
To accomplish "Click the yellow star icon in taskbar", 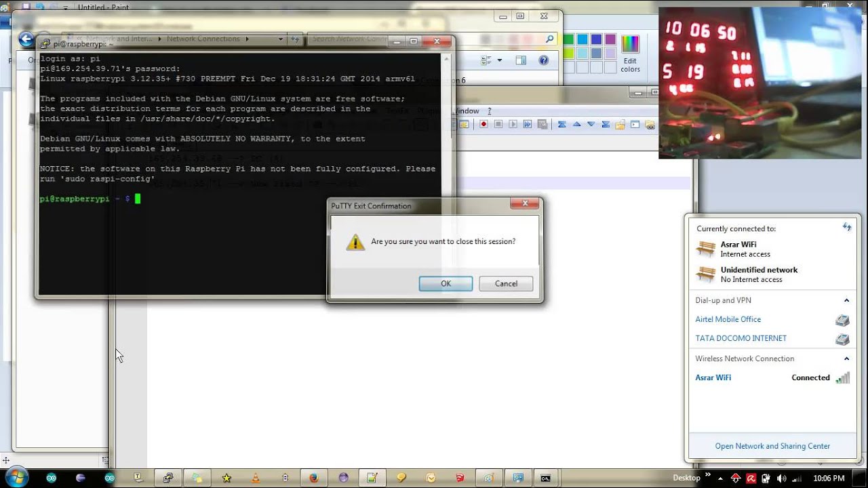I will point(226,478).
